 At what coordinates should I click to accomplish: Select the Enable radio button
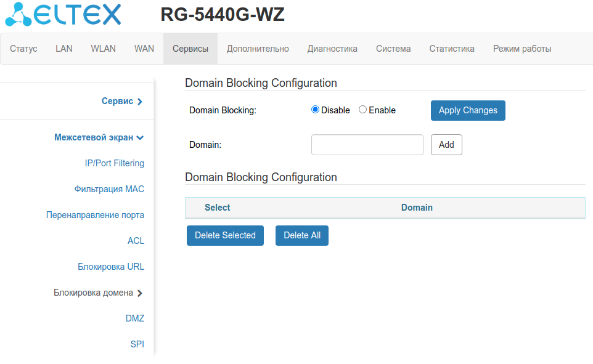[362, 110]
